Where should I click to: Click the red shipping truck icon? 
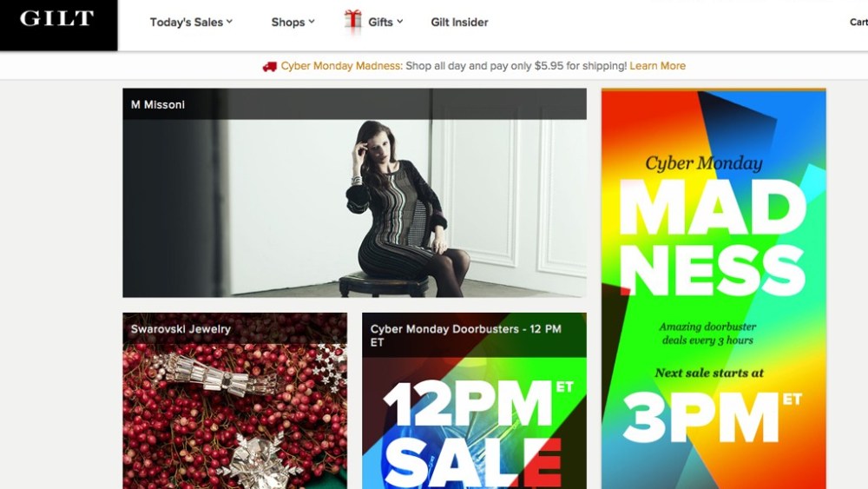click(270, 67)
